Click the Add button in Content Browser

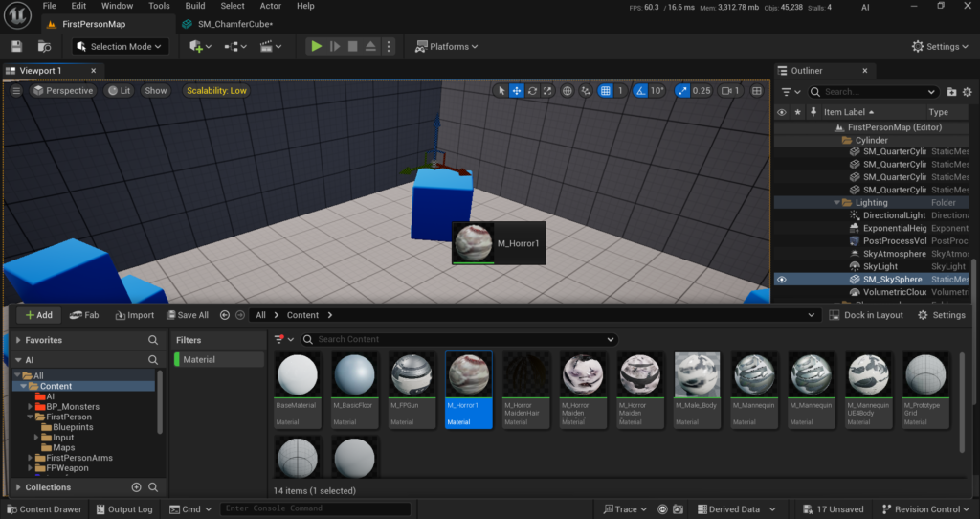pos(38,315)
